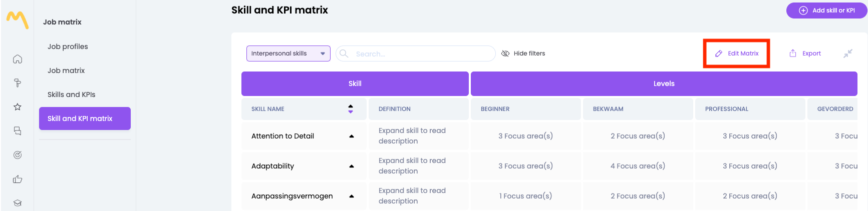Expand the Aanpassingsvermogen skill row
Screen dimensions: 868x211
pyautogui.click(x=352, y=196)
